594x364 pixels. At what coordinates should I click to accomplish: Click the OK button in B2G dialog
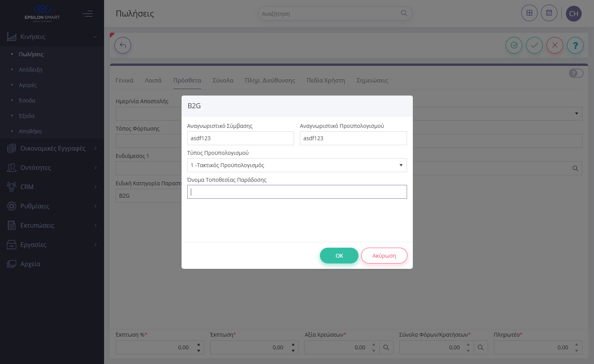point(339,256)
